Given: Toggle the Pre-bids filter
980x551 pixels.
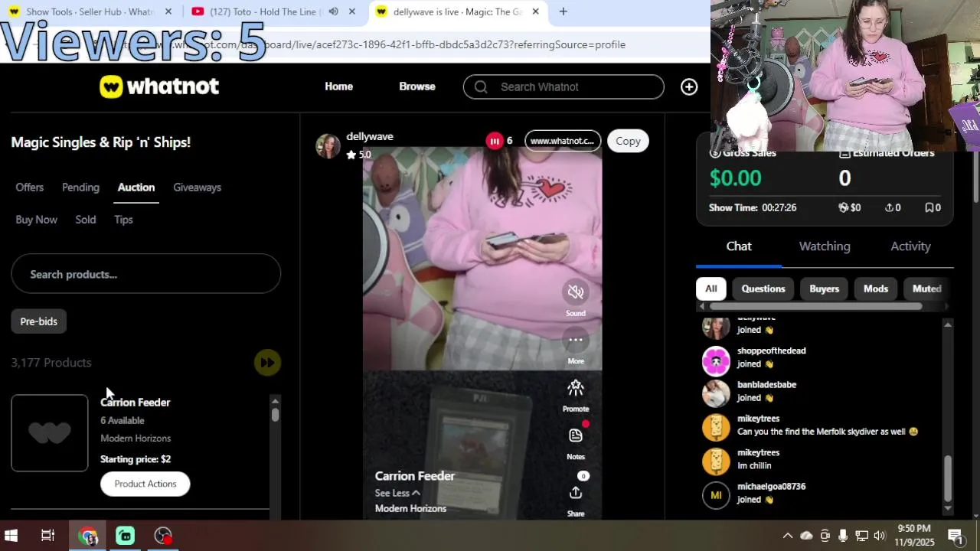Looking at the screenshot, I should click(39, 321).
